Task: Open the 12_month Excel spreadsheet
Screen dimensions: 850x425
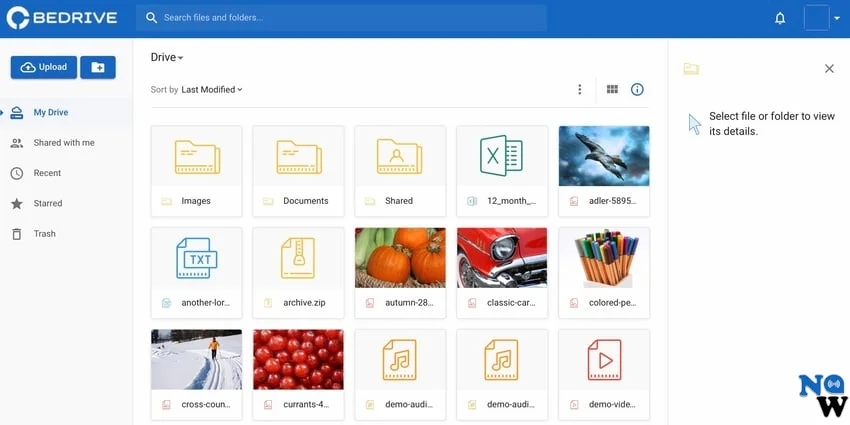Action: point(502,170)
